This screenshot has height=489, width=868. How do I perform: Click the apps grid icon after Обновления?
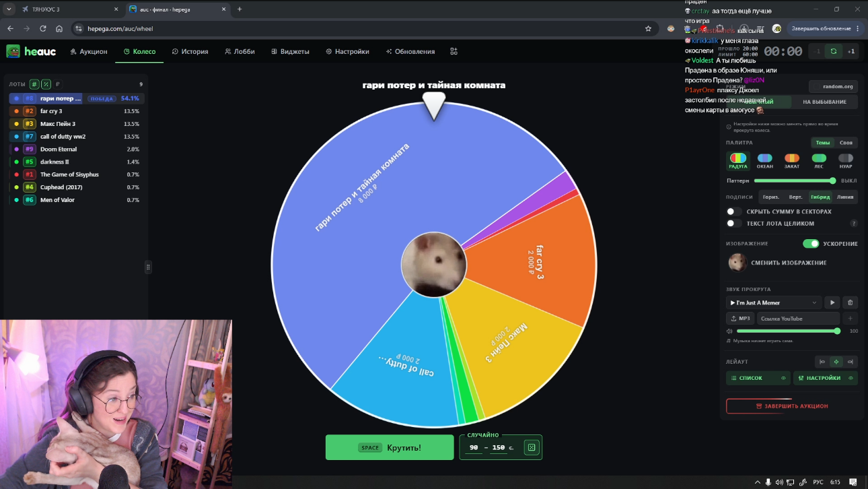454,51
